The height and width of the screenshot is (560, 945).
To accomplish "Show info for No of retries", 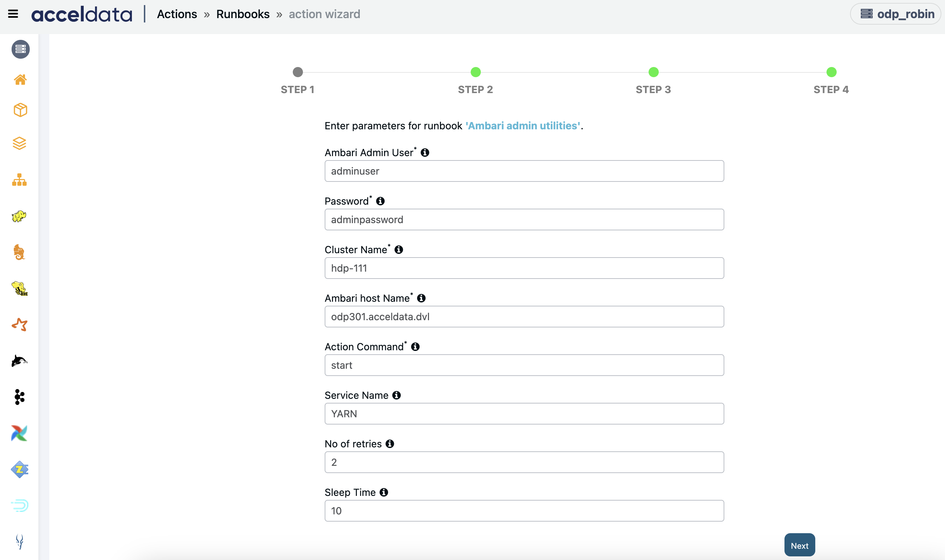I will click(390, 444).
